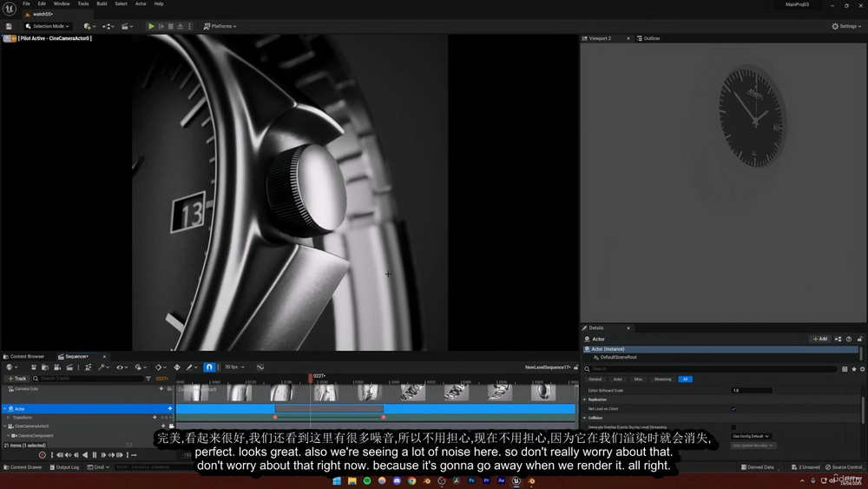The width and height of the screenshot is (868, 489).
Task: Uncheck the Net Load on Client checkbox
Action: point(733,409)
